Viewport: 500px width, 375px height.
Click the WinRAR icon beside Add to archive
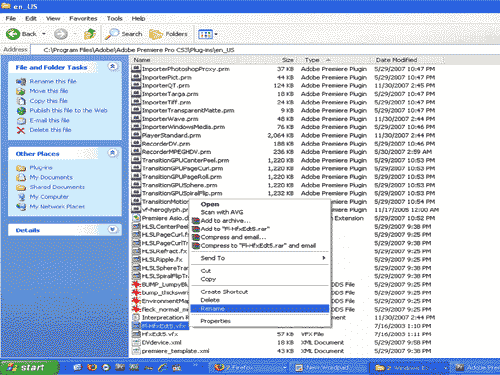(196, 221)
